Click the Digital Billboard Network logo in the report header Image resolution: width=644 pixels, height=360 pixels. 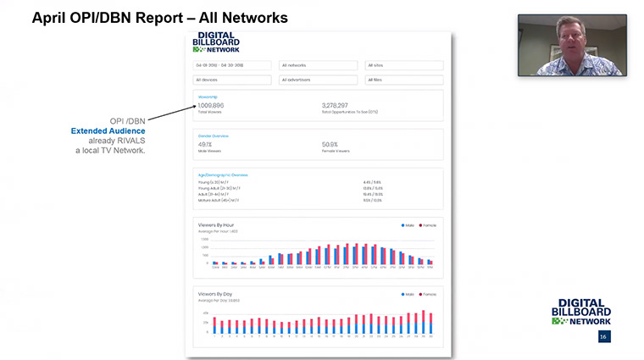(216, 42)
